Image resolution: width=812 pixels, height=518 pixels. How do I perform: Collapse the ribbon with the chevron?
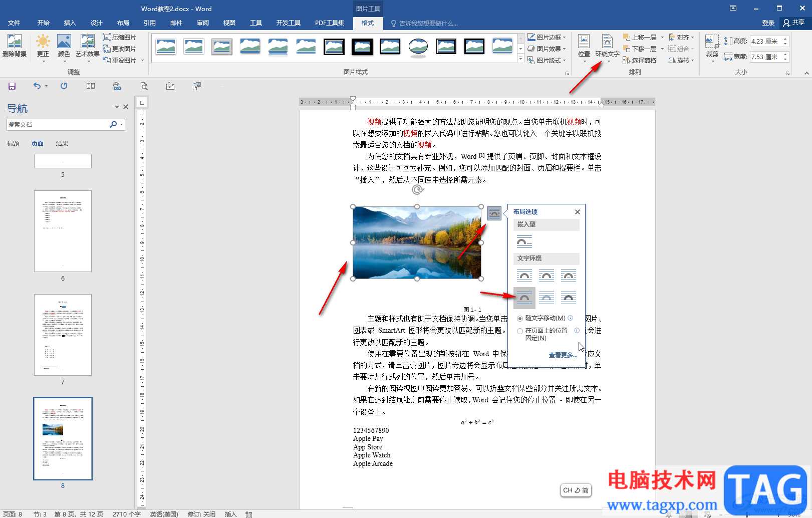pyautogui.click(x=806, y=73)
